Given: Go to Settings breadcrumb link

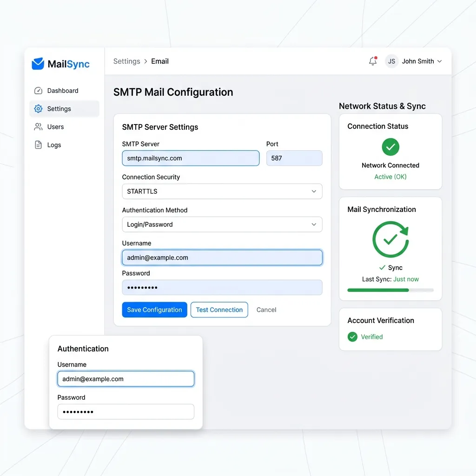Looking at the screenshot, I should (x=126, y=61).
